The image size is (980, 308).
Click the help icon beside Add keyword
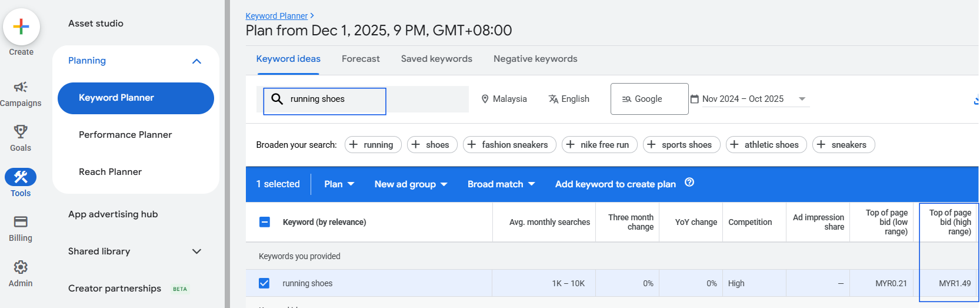(x=689, y=183)
